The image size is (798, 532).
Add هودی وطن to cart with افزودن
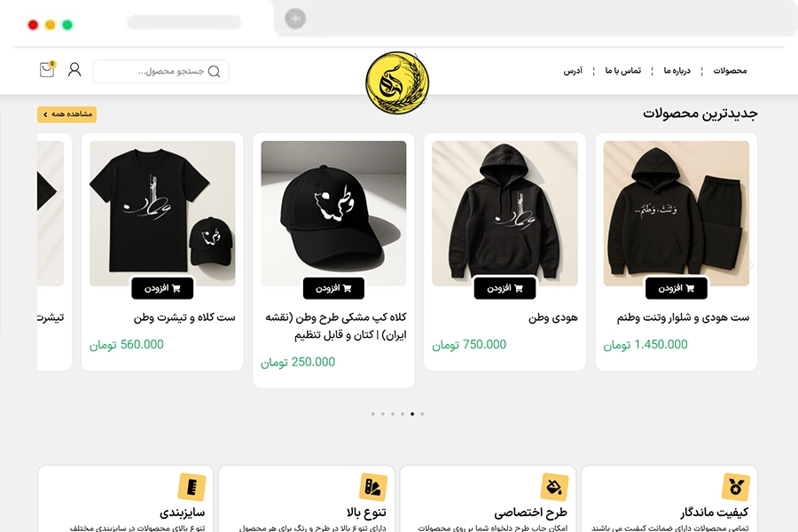[x=505, y=288]
